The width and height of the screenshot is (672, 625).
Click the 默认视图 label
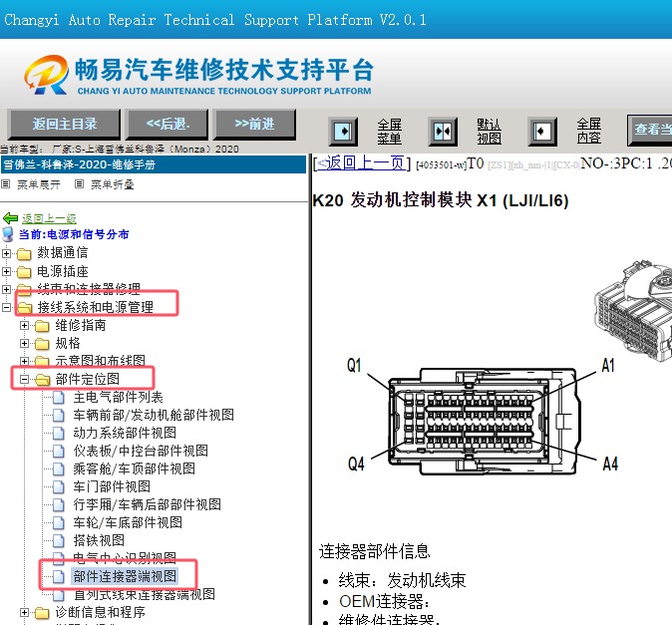[489, 132]
